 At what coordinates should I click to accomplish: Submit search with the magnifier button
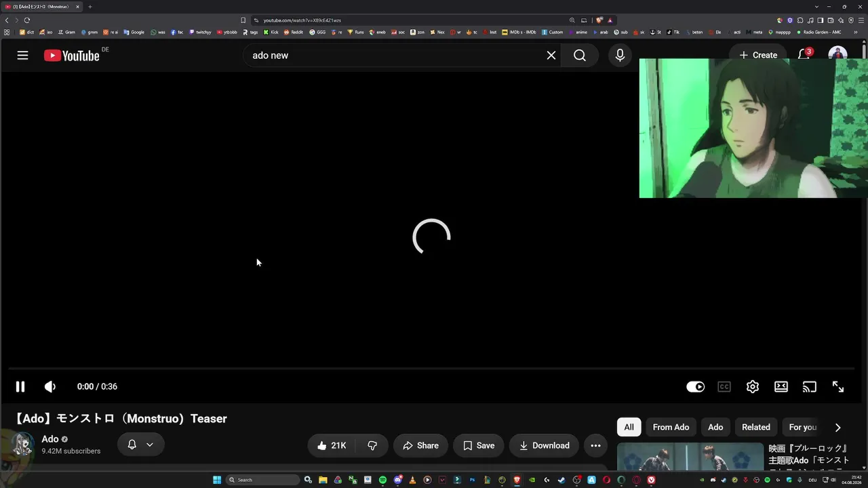[x=580, y=56]
